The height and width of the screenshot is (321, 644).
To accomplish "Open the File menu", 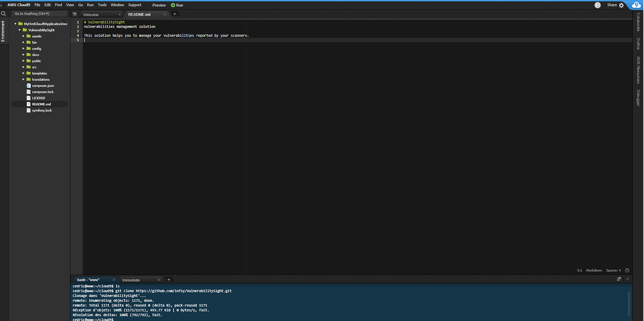I will click(x=37, y=5).
